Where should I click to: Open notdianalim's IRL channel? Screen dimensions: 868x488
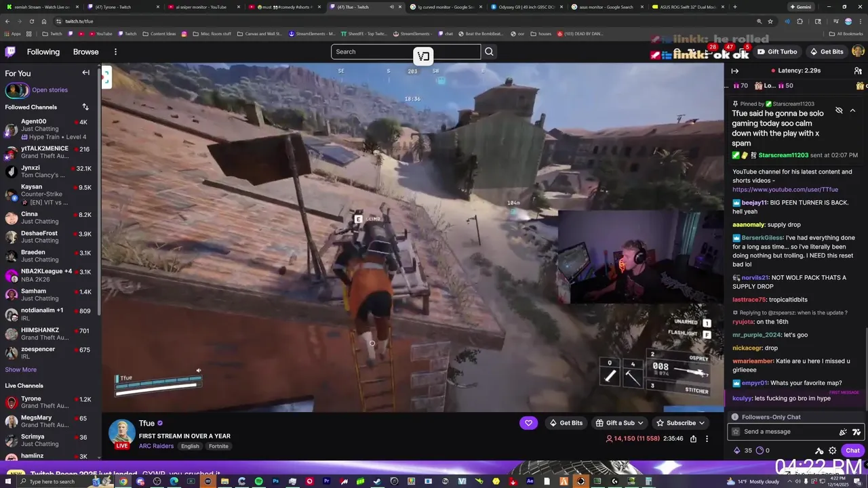[49, 314]
